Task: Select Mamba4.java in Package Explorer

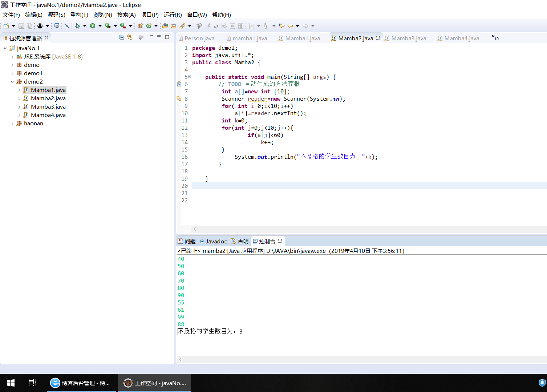Action: (44, 115)
